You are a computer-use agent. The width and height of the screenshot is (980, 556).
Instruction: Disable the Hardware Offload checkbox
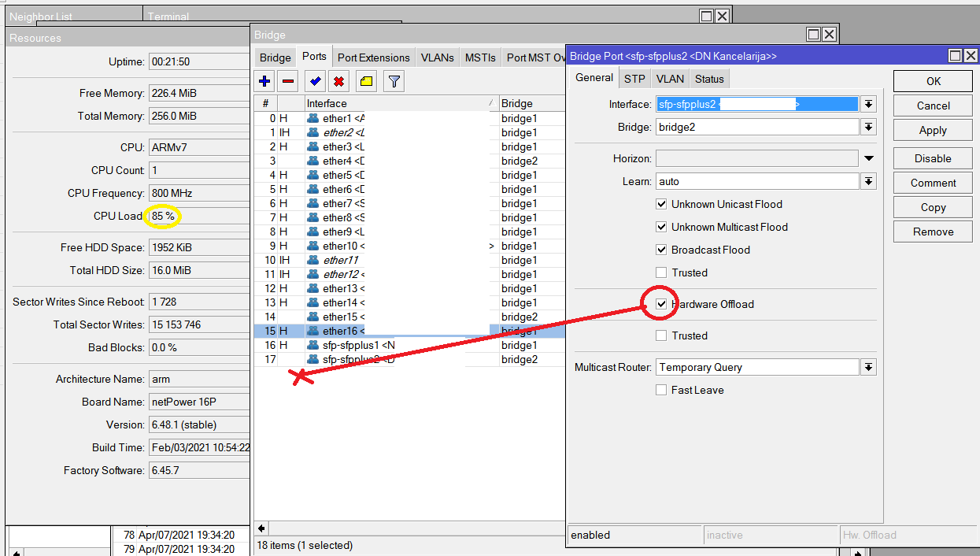[x=661, y=304]
